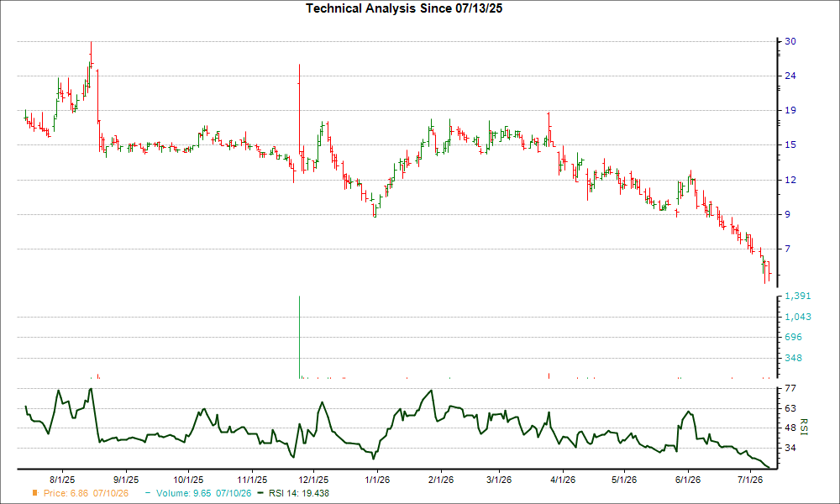Screen dimensions: 840x504
Task: Click the RSI axis label 77
Action: (x=790, y=388)
